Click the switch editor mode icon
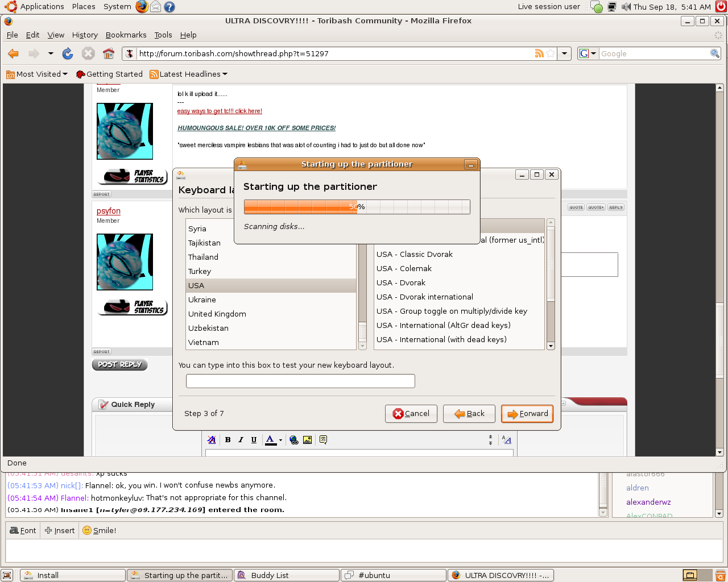The width and height of the screenshot is (728, 582). pyautogui.click(x=507, y=439)
